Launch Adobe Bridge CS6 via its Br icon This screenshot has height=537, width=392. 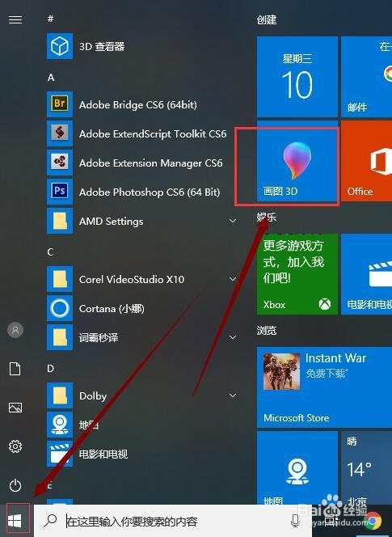(x=60, y=104)
